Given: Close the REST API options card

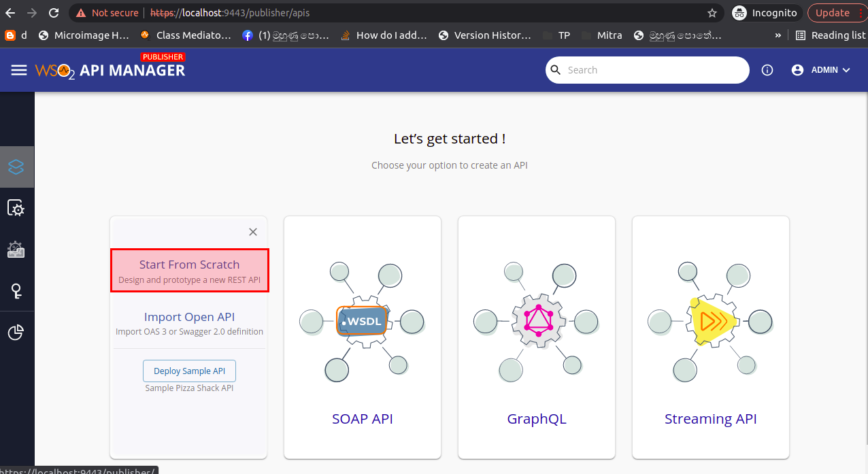Looking at the screenshot, I should tap(253, 232).
